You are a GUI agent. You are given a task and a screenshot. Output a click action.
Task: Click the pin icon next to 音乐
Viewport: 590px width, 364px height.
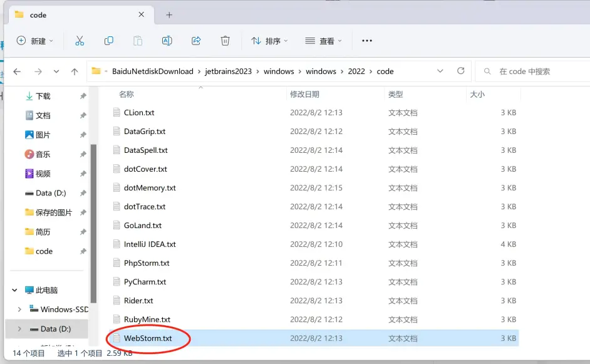tap(83, 154)
